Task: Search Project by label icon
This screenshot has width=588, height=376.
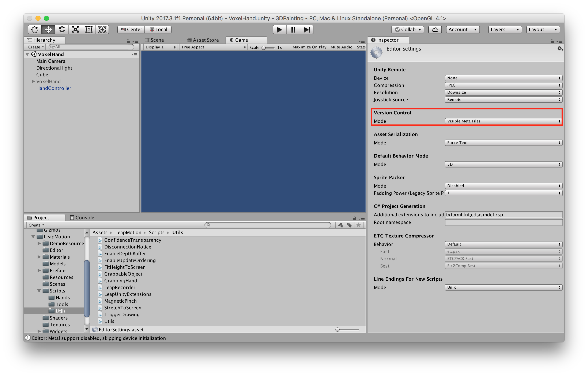Action: [349, 225]
